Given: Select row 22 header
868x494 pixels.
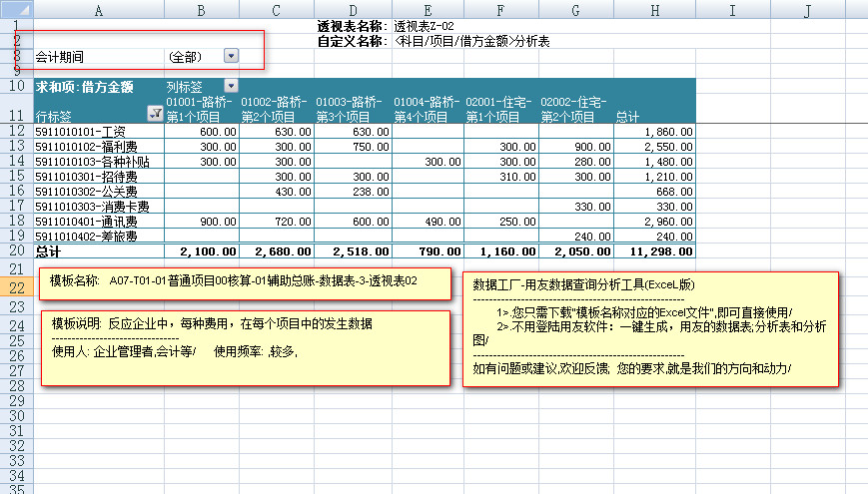Looking at the screenshot, I should 16,287.
